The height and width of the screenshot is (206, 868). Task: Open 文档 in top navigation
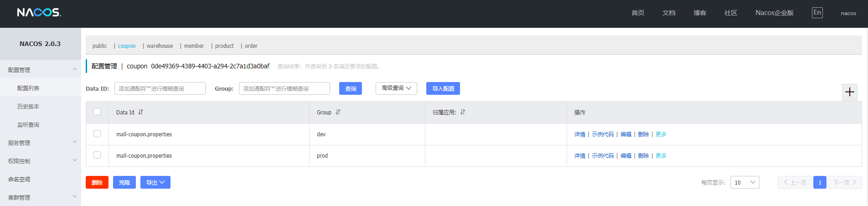[x=669, y=13]
